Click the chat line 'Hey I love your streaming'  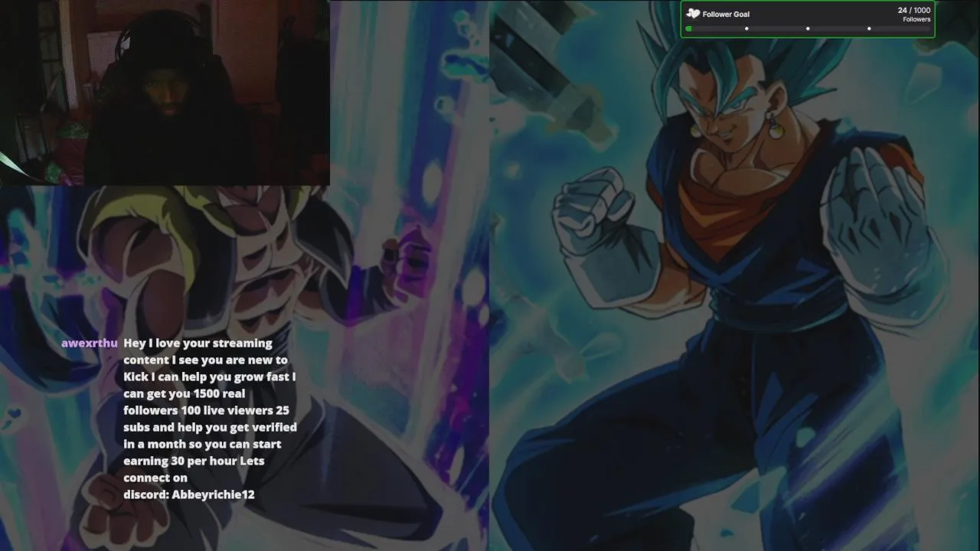(198, 344)
